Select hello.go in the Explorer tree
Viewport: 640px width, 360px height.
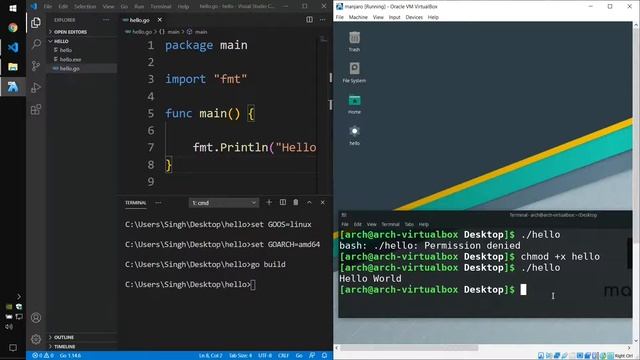[x=69, y=69]
